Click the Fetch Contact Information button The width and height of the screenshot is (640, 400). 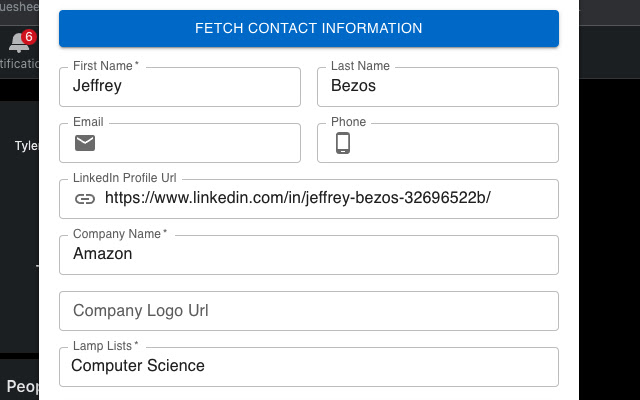[x=308, y=29]
